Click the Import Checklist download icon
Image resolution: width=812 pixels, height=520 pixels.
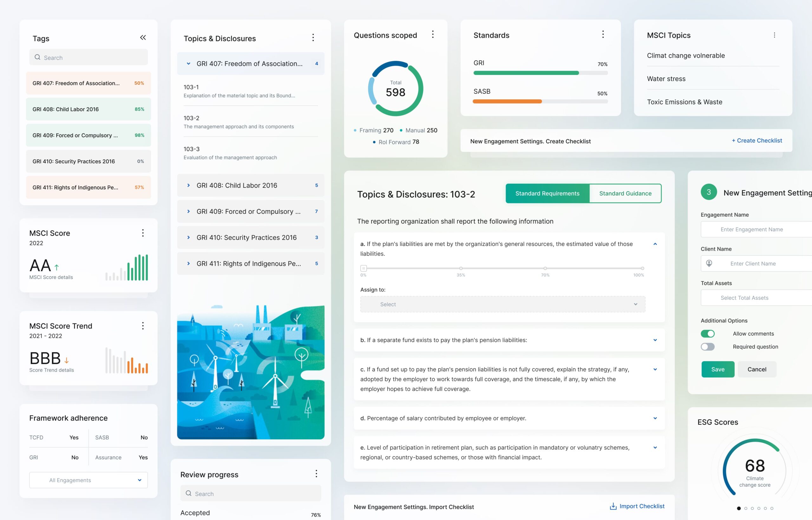(x=613, y=506)
